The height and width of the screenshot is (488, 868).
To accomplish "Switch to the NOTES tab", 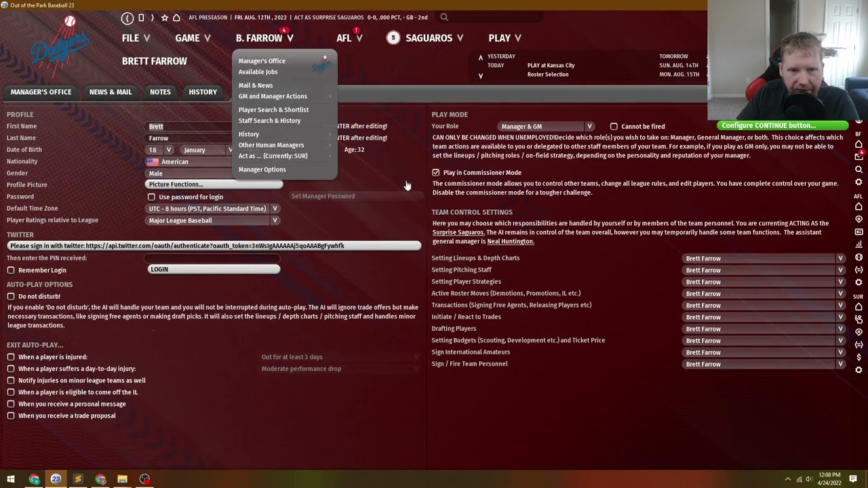I will (x=160, y=92).
